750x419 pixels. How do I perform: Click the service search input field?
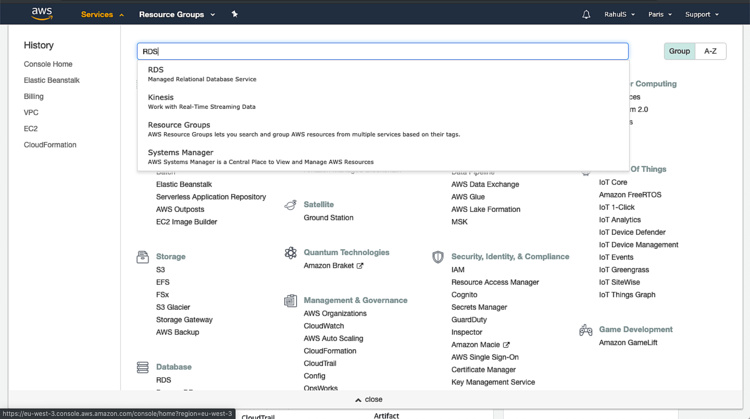click(382, 51)
